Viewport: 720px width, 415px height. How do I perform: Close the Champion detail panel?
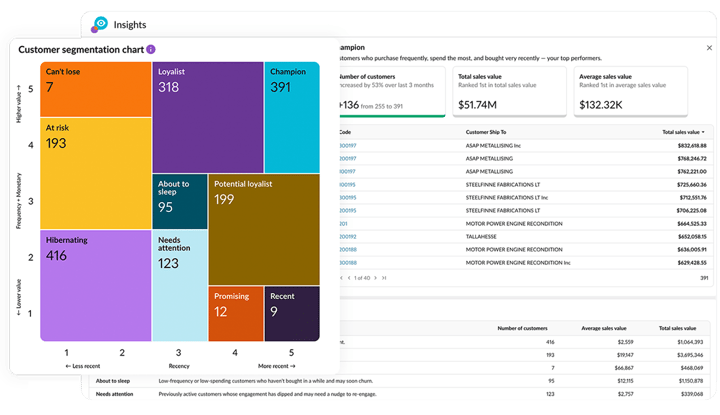(x=709, y=48)
